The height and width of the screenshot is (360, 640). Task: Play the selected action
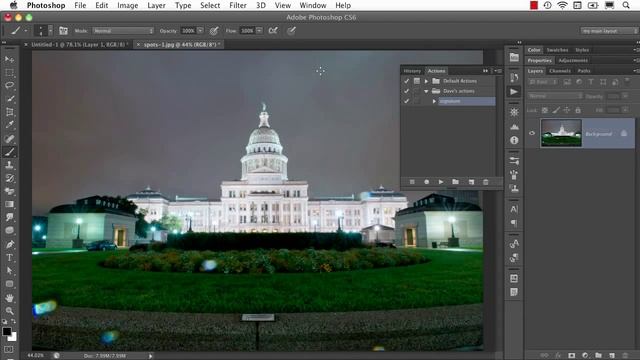(441, 182)
